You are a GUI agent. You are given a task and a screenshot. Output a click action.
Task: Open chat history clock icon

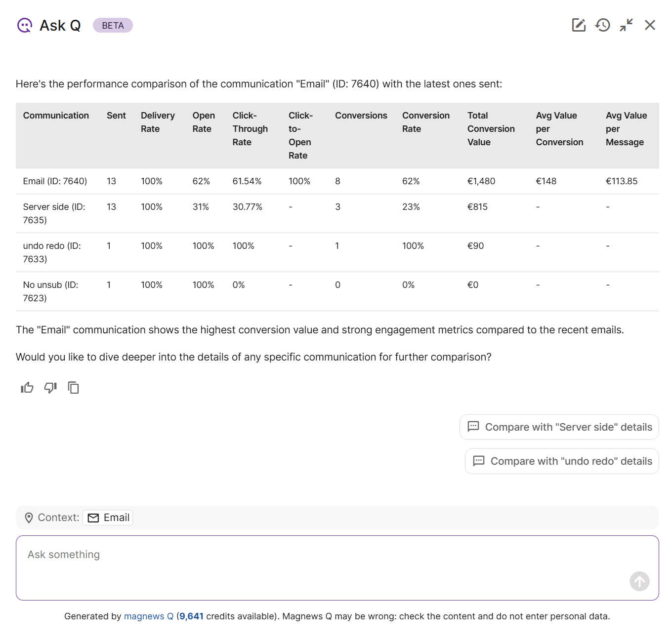point(602,25)
